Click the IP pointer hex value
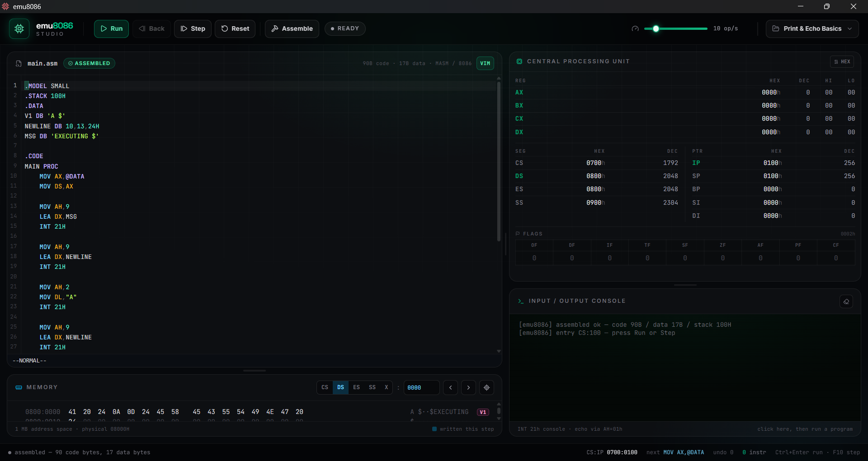The width and height of the screenshot is (868, 461). 772,163
